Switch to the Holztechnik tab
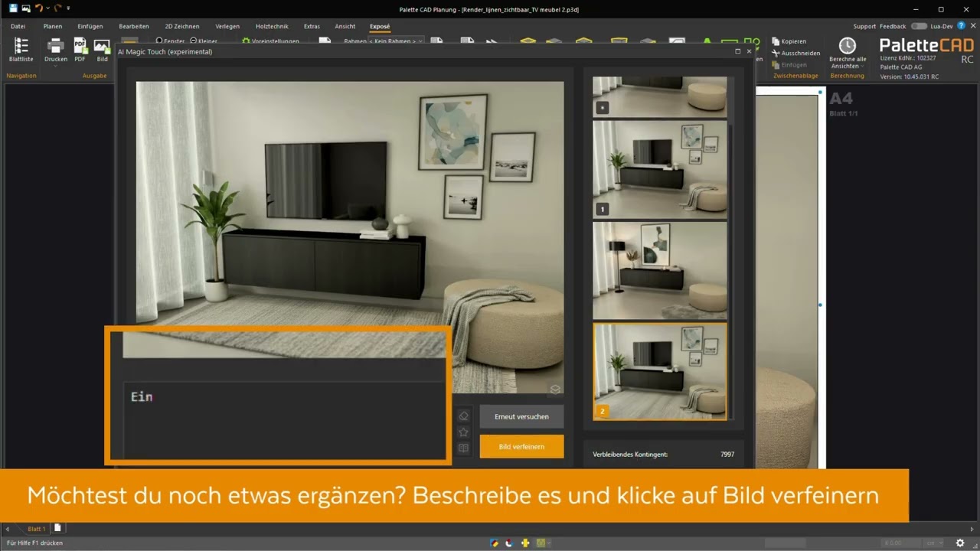 pyautogui.click(x=272, y=26)
